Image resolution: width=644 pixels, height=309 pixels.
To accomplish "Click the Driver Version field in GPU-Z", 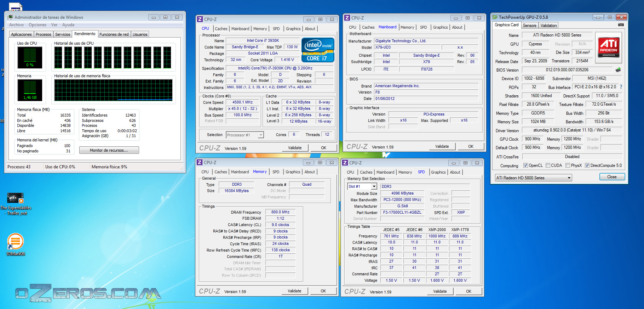I will [572, 130].
